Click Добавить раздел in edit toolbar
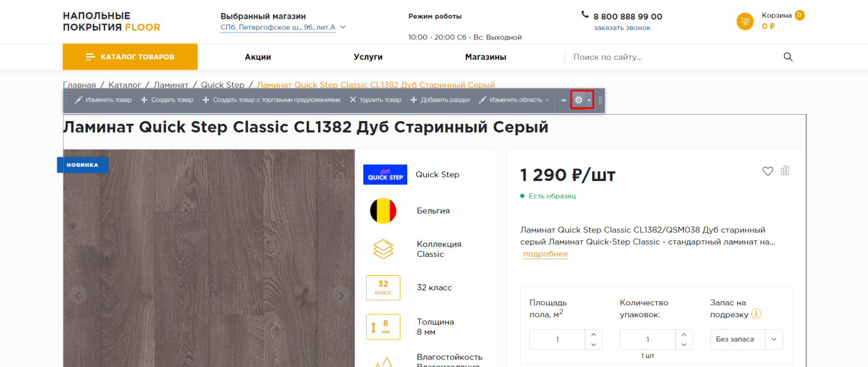This screenshot has width=868, height=367. pos(440,100)
